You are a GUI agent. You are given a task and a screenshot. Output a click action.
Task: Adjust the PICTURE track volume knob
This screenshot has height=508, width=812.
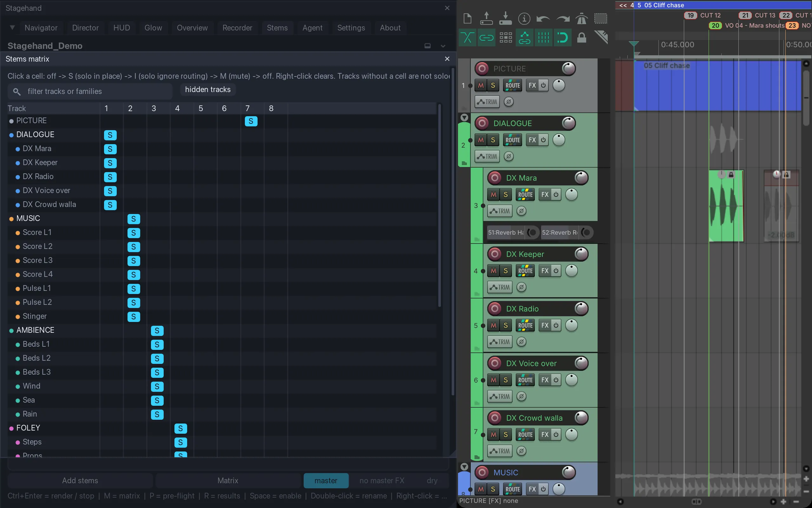tap(568, 69)
